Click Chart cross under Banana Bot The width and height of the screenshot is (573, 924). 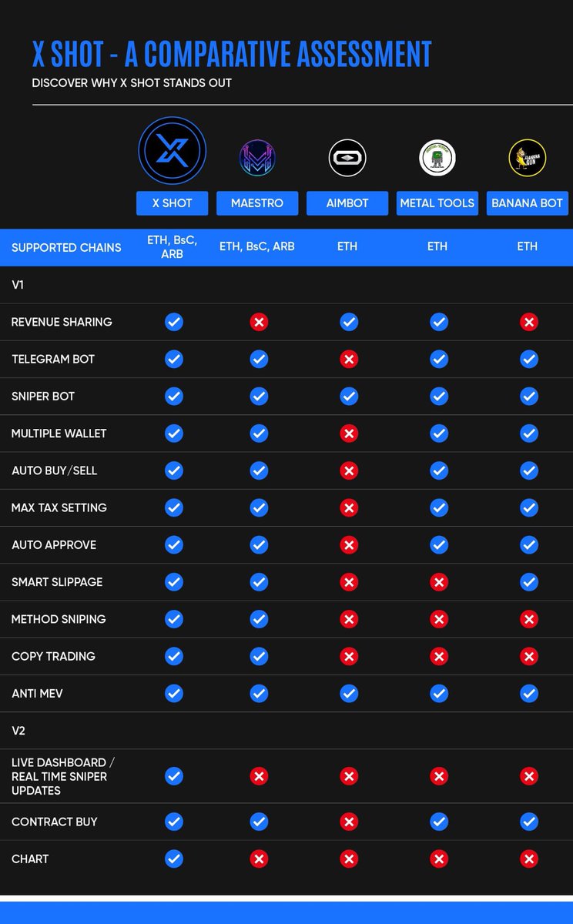point(529,859)
